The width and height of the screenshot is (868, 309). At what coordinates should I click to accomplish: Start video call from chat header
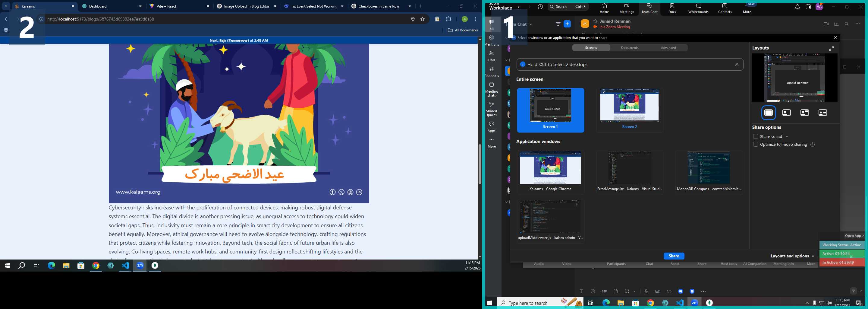(826, 24)
